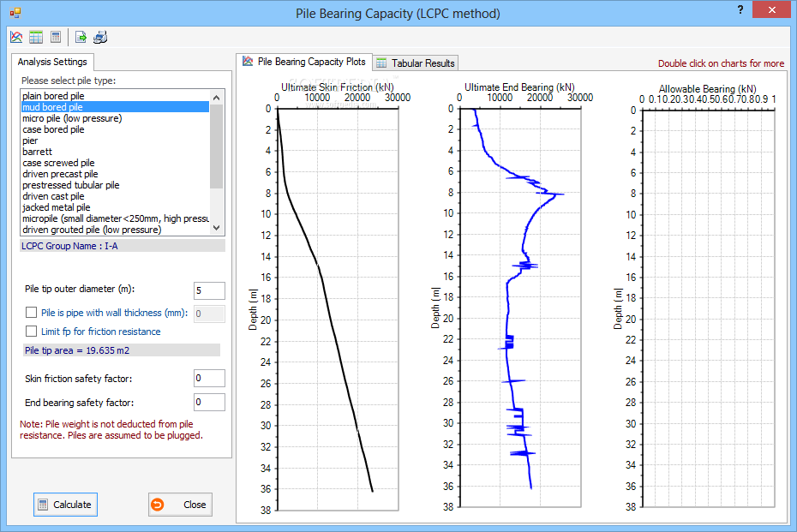This screenshot has height=532, width=797.
Task: Select 'case screwed pile' in the list
Action: point(115,163)
